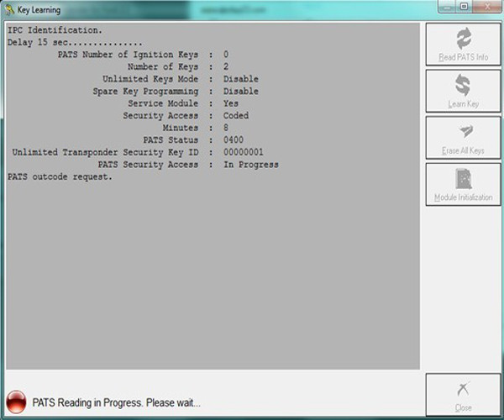The height and width of the screenshot is (420, 504).
Task: Click the 'In Progress' PATS Security Access value
Action: pyautogui.click(x=251, y=165)
